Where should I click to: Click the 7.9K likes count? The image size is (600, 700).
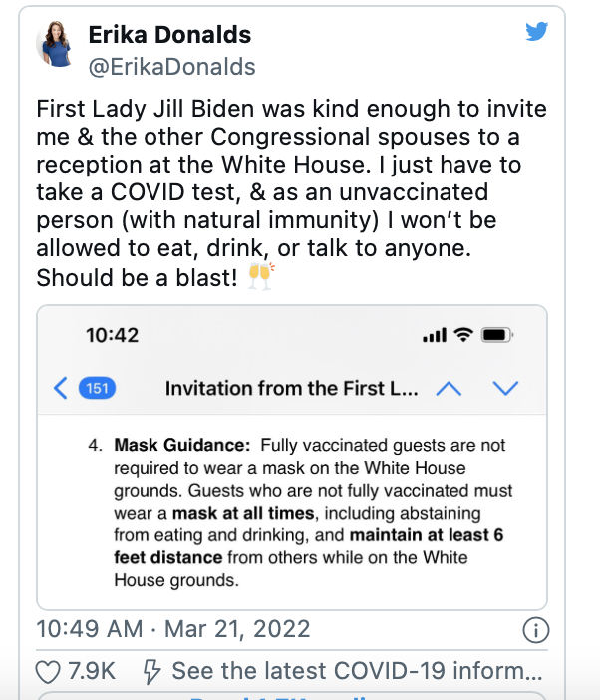(x=90, y=670)
